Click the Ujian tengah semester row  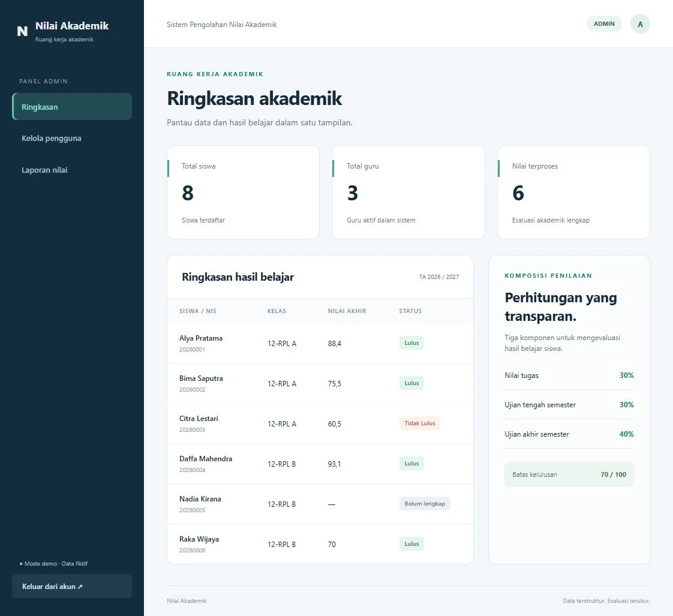click(569, 405)
